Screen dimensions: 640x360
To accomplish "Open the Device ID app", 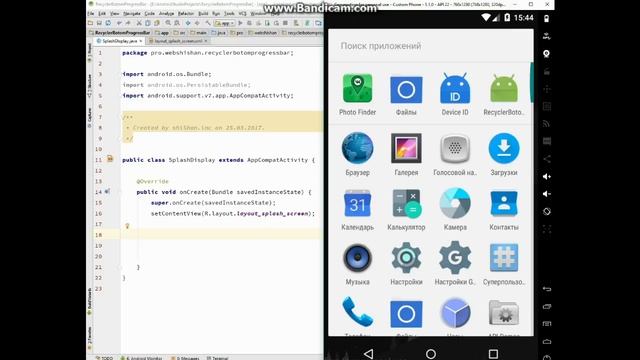I will click(455, 94).
